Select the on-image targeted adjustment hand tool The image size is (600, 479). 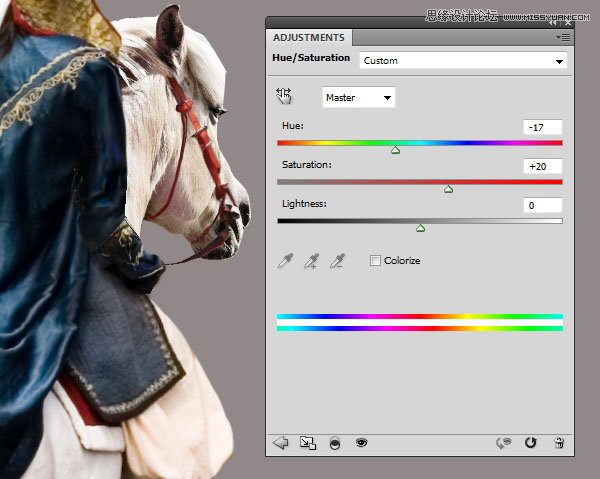[284, 96]
